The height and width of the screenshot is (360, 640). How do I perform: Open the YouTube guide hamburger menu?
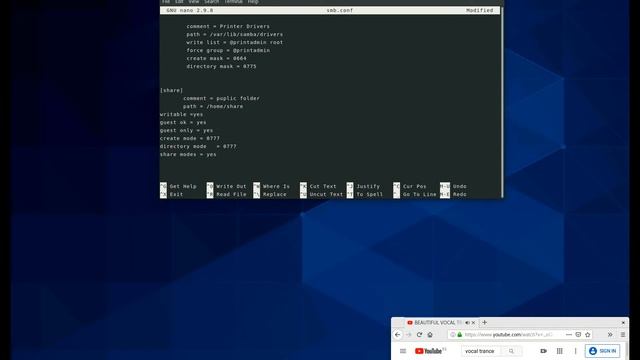(403, 351)
